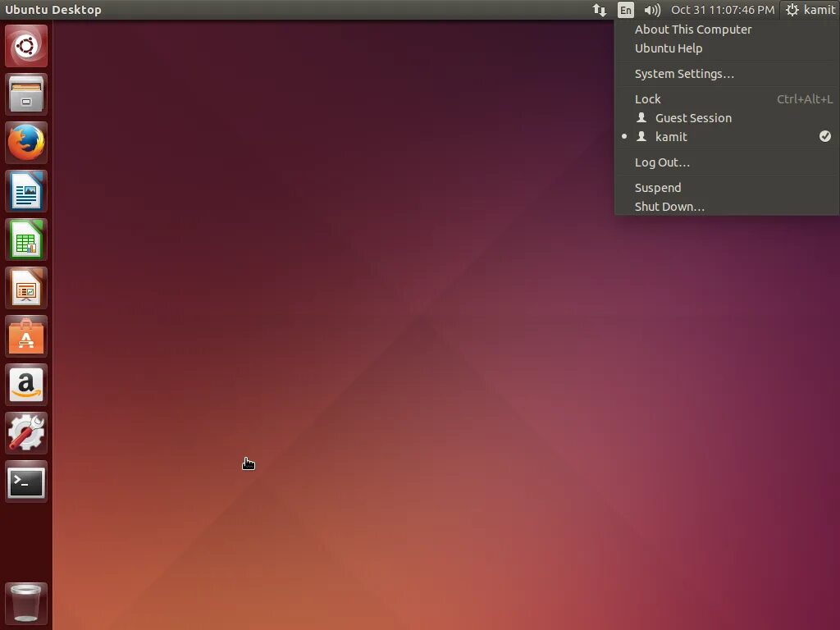Open Ubuntu Software Center
840x630 pixels.
point(25,336)
